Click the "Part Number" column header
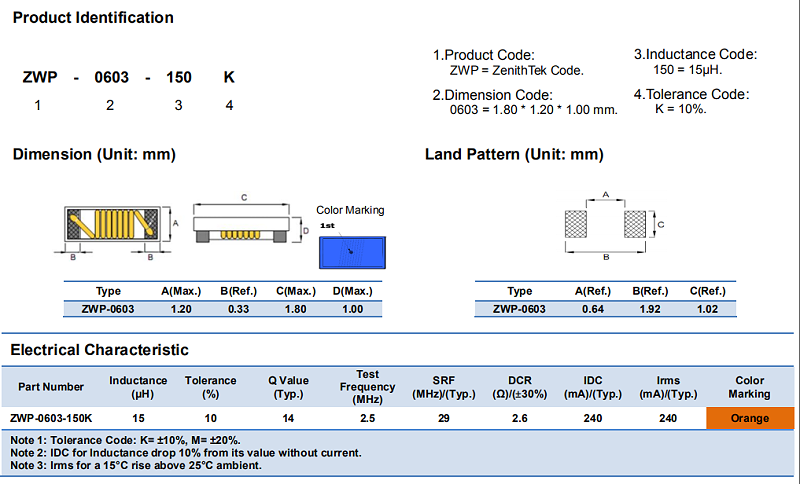Image resolution: width=800 pixels, height=484 pixels. [x=51, y=387]
